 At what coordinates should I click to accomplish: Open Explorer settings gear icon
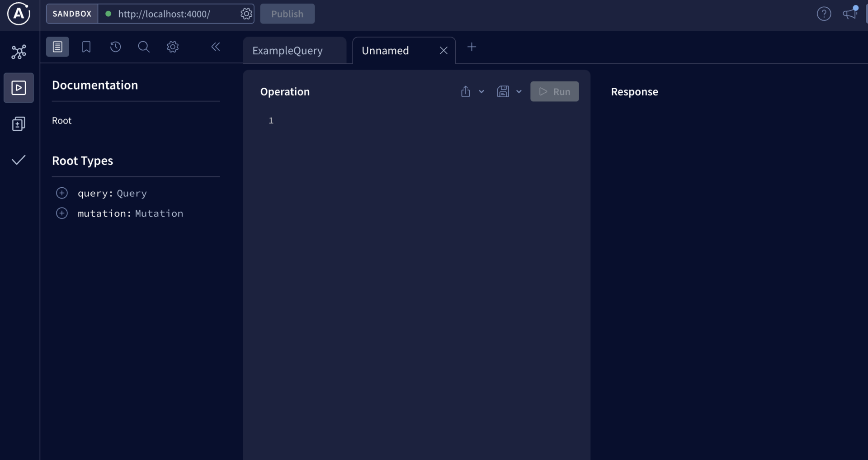pyautogui.click(x=173, y=47)
